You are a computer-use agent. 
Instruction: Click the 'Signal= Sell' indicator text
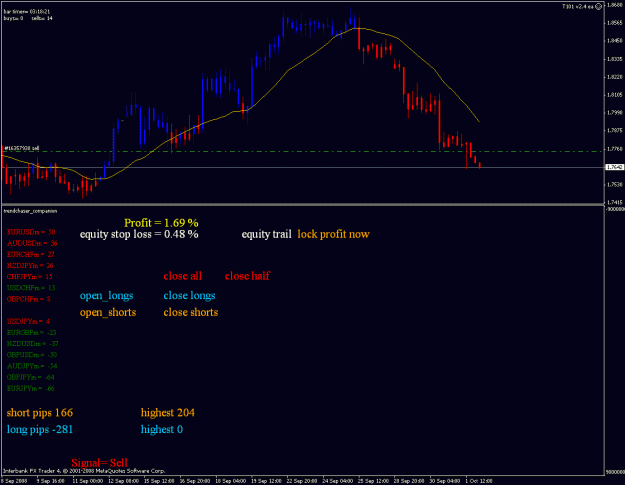coord(100,463)
